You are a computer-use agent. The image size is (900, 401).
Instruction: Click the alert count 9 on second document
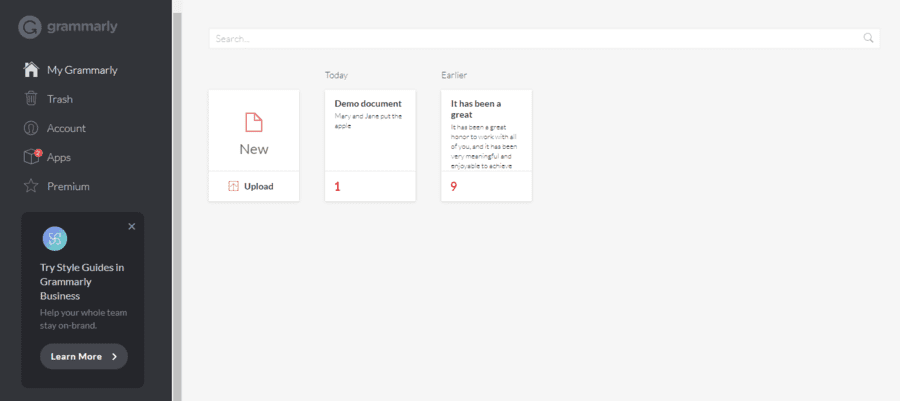click(453, 186)
